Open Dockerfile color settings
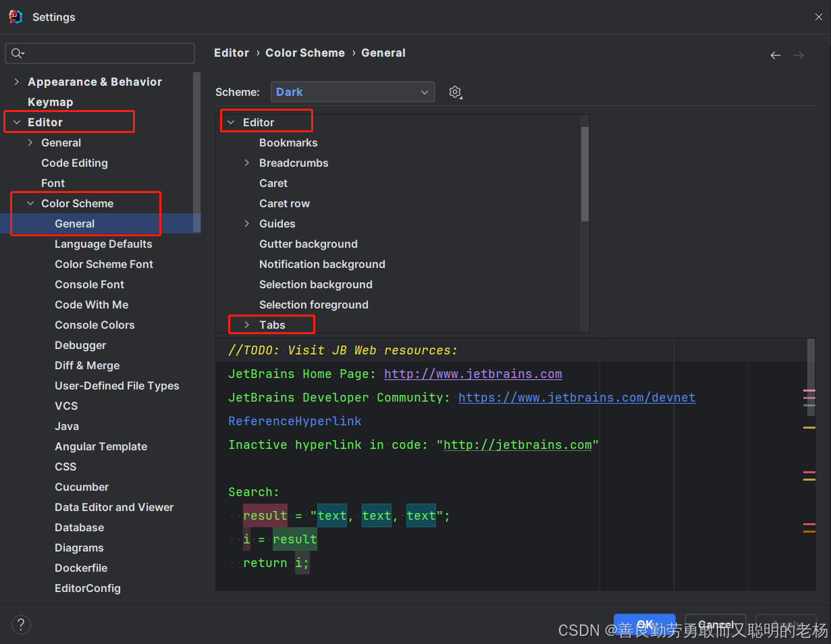This screenshot has width=831, height=644. point(81,568)
